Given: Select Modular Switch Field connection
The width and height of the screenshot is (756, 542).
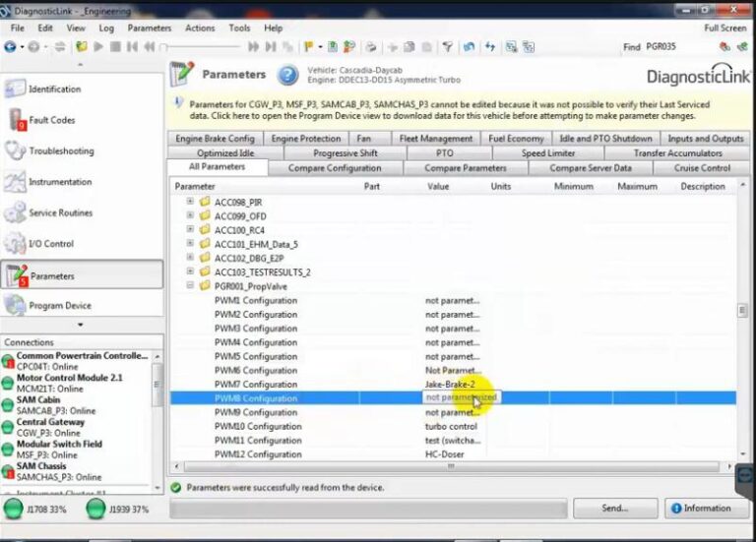Looking at the screenshot, I should coord(77,450).
